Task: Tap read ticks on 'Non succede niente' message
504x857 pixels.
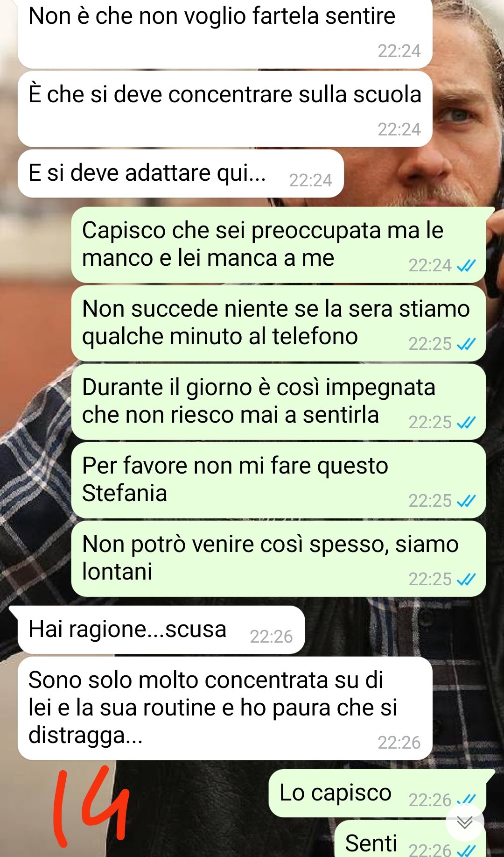Action: pyautogui.click(x=466, y=344)
